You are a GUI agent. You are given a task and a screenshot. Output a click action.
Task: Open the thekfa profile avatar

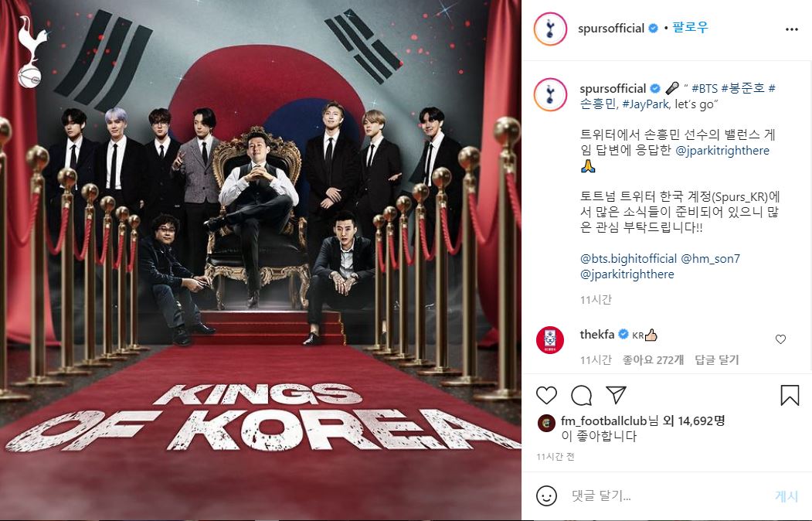(550, 340)
